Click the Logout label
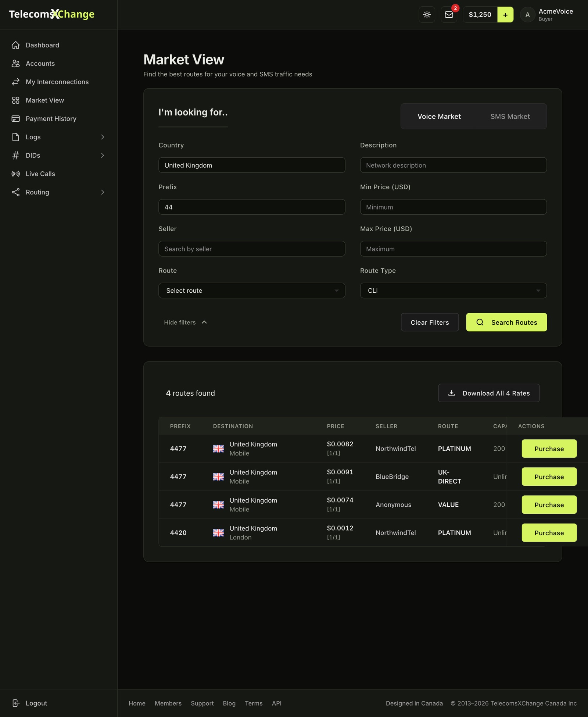588x717 pixels. tap(36, 703)
